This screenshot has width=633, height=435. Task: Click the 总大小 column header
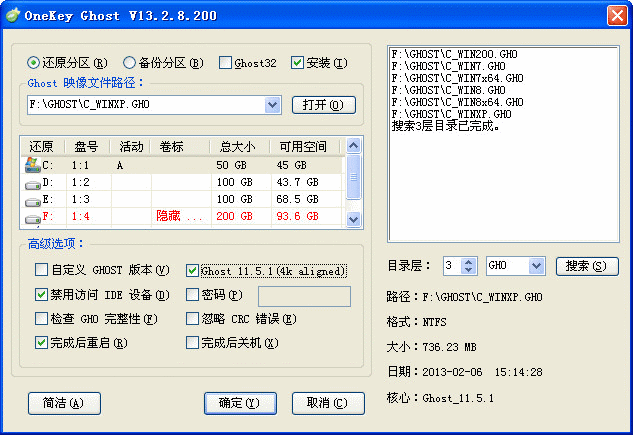tap(238, 146)
